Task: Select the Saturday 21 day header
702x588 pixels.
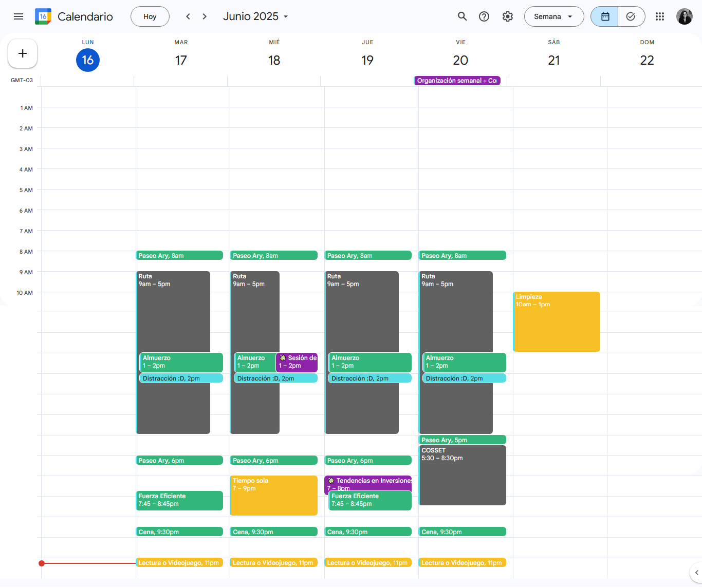Action: pyautogui.click(x=553, y=60)
